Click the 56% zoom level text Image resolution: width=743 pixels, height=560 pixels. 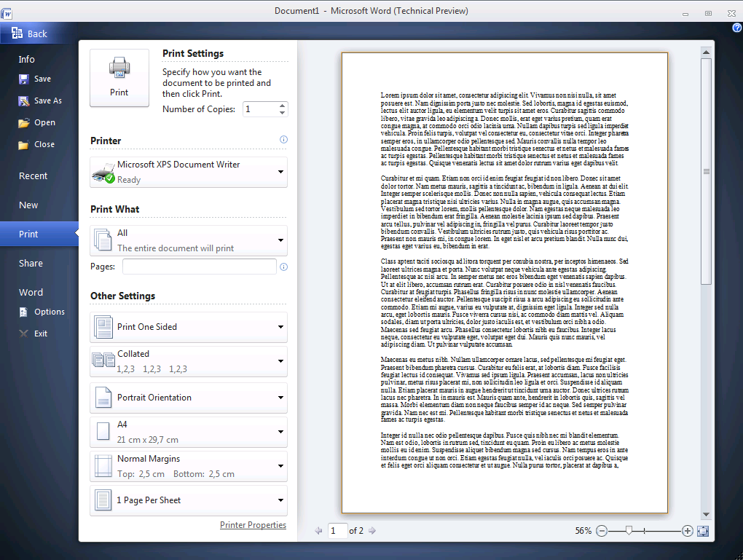(x=583, y=531)
